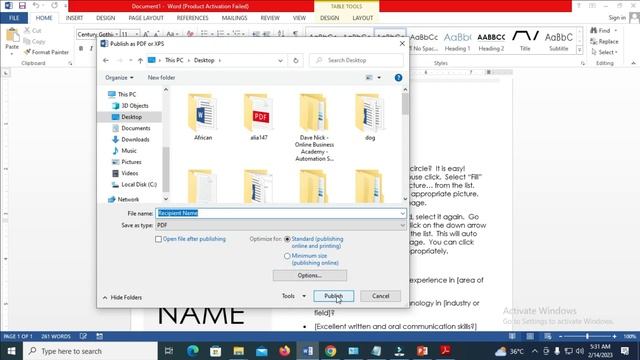640x360 pixels.
Task: Open PowerPoint from taskbar
Action: click(422, 351)
